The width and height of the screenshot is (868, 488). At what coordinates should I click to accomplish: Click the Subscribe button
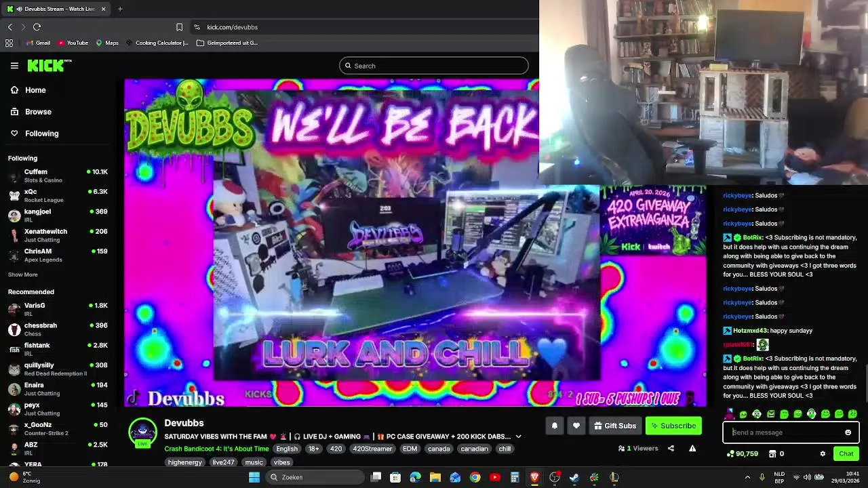pyautogui.click(x=673, y=426)
